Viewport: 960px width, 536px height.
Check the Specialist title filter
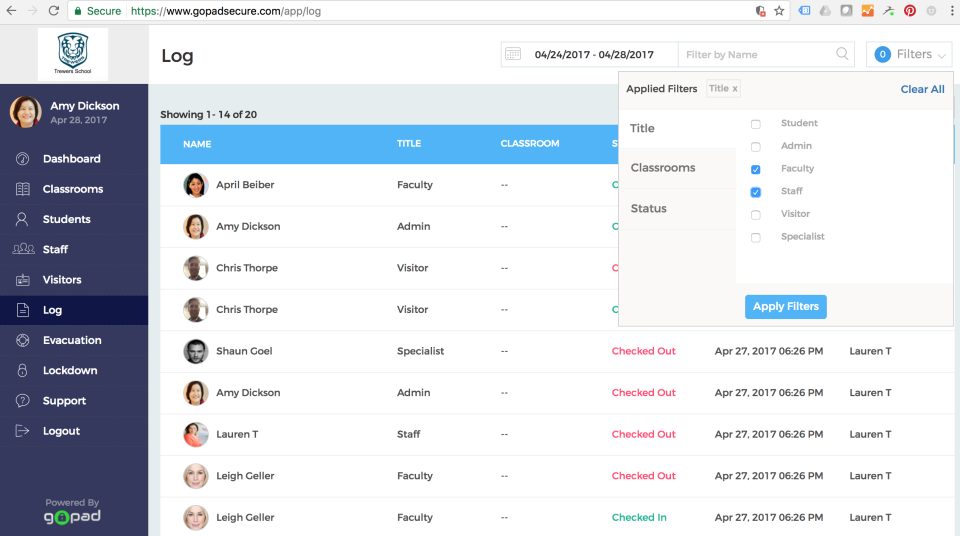point(756,238)
